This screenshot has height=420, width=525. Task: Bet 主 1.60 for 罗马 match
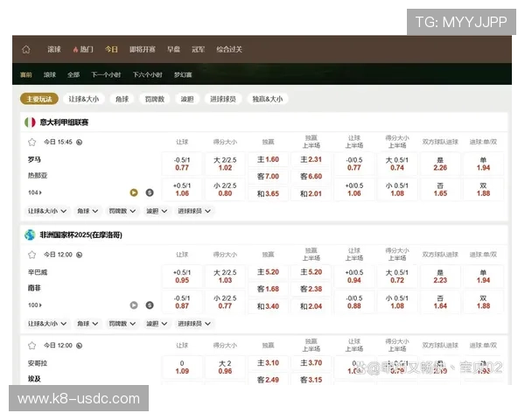[268, 160]
